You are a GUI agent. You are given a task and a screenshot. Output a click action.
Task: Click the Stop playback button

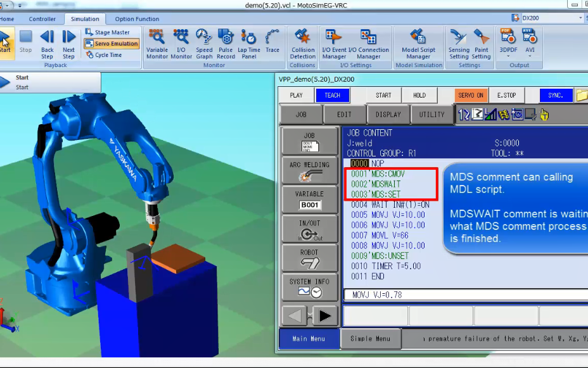click(25, 42)
